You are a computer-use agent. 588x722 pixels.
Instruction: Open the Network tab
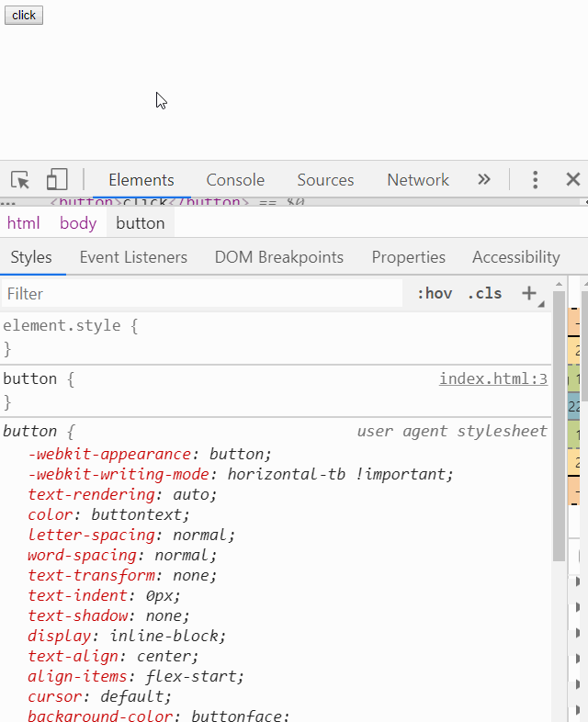coord(418,179)
